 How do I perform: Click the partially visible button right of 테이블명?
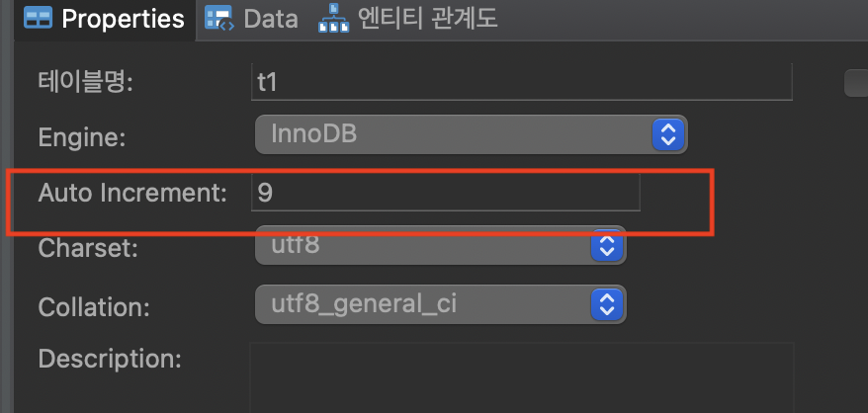[x=856, y=83]
